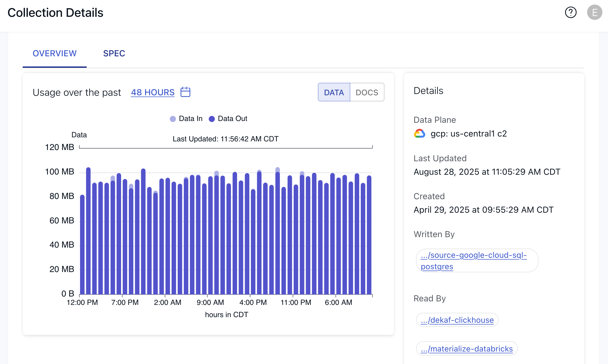This screenshot has width=608, height=364.
Task: Click the 4:00 PM x-axis label
Action: pos(253,302)
